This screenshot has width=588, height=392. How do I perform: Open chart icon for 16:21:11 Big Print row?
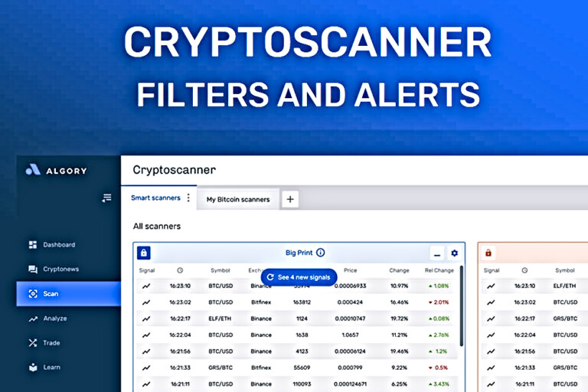tap(146, 384)
